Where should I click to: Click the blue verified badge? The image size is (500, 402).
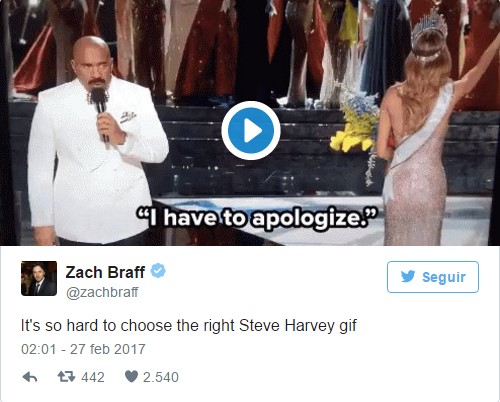pyautogui.click(x=158, y=270)
